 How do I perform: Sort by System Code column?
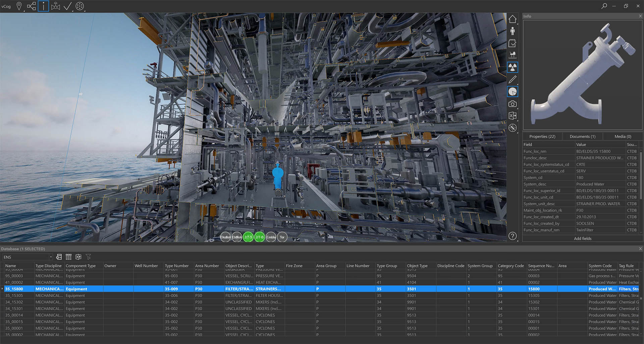tap(602, 266)
